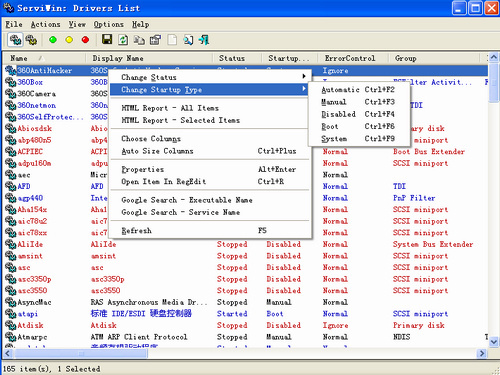Click the gear icon beside asc3550
Screen dimensions: 500x375
click(x=11, y=290)
